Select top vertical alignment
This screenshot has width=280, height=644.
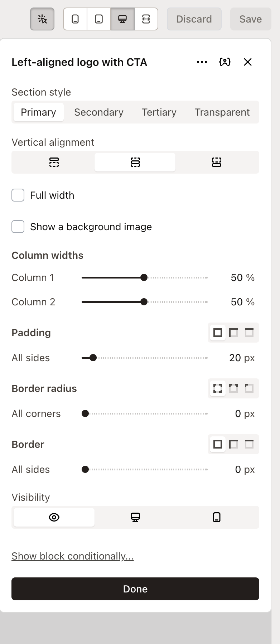click(x=54, y=162)
